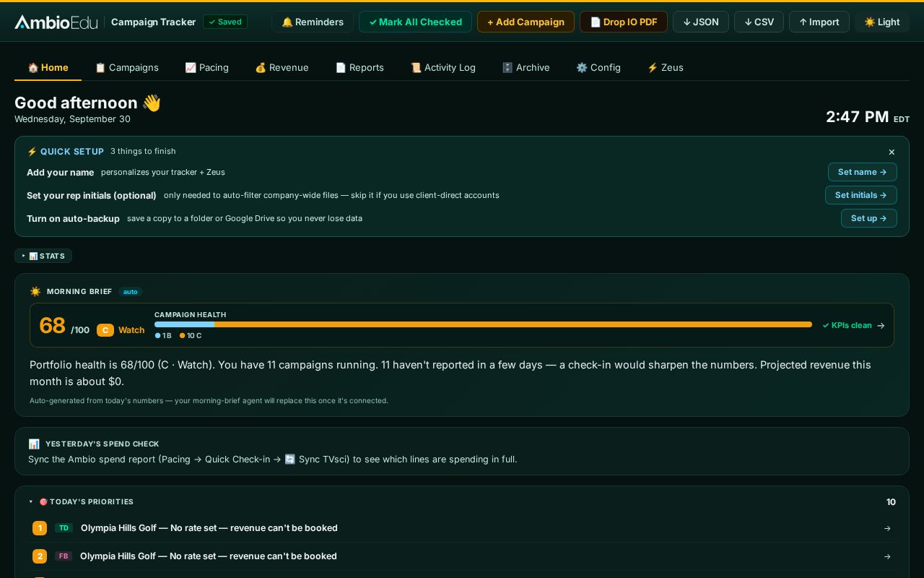Click the C grade badge
Image resolution: width=924 pixels, height=578 pixels.
click(105, 330)
